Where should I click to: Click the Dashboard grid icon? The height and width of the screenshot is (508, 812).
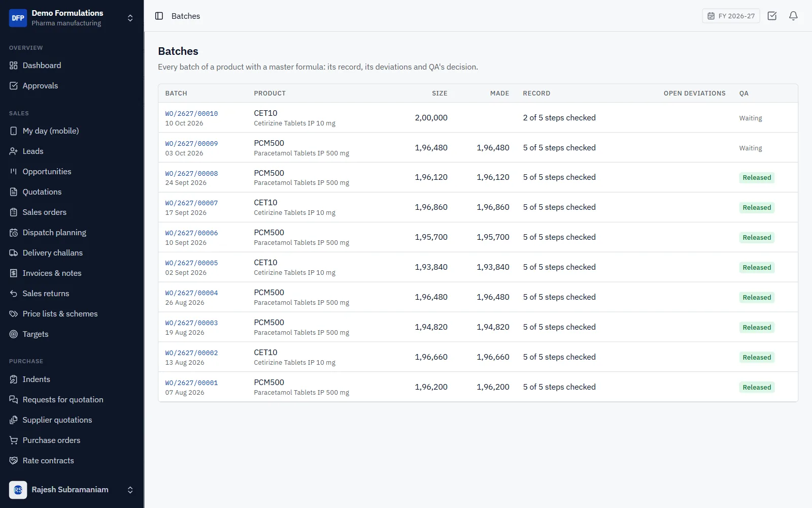(x=14, y=66)
